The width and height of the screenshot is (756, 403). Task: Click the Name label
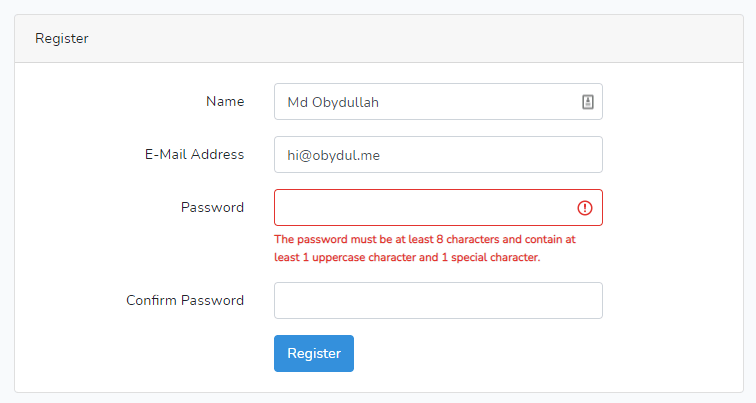[x=225, y=102]
